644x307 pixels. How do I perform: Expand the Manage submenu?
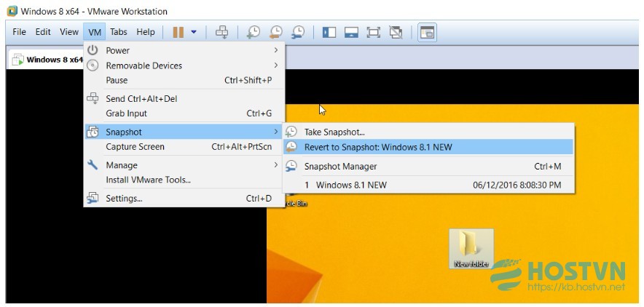[x=184, y=165]
